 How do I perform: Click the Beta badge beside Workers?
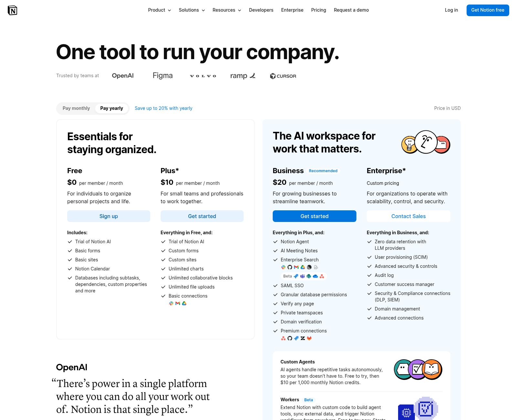[x=309, y=400]
